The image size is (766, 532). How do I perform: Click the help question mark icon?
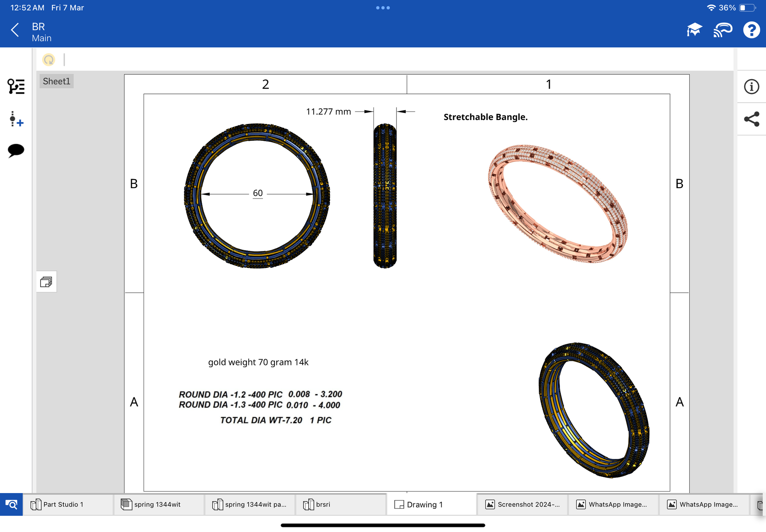pyautogui.click(x=751, y=30)
